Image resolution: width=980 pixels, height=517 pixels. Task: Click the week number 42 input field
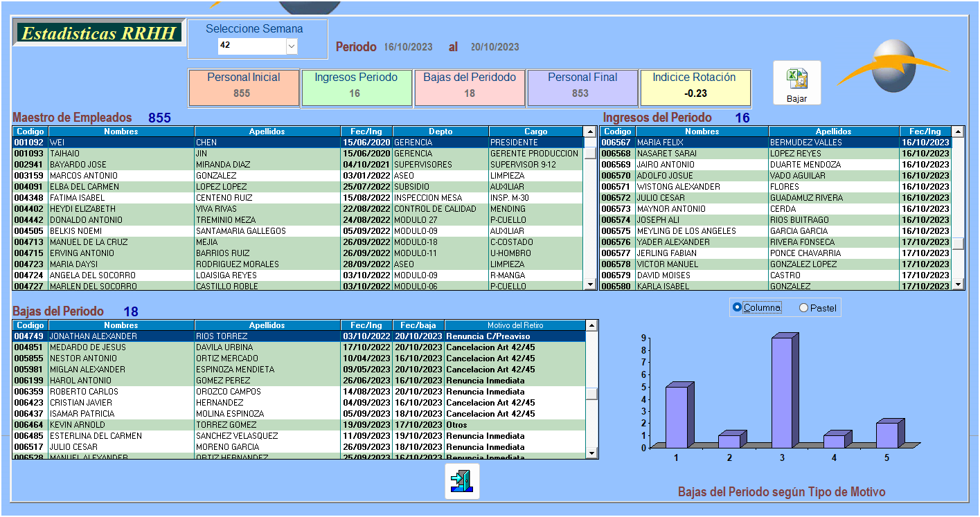click(251, 46)
